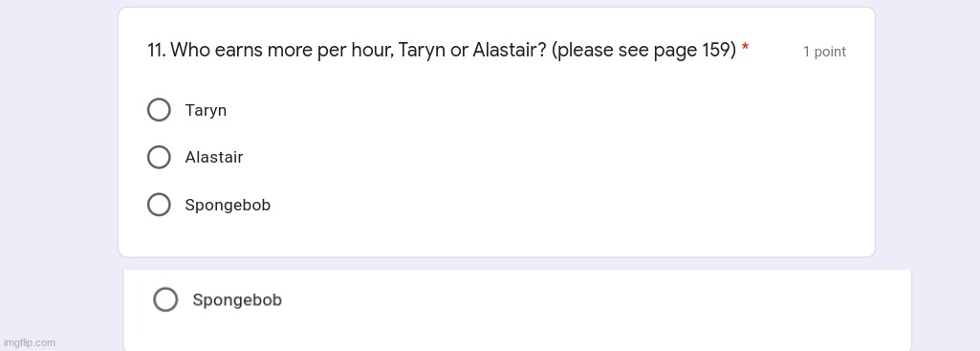Select Spongebob radio inside question 11 card
Viewport: 980px width, 351px height.
point(159,204)
